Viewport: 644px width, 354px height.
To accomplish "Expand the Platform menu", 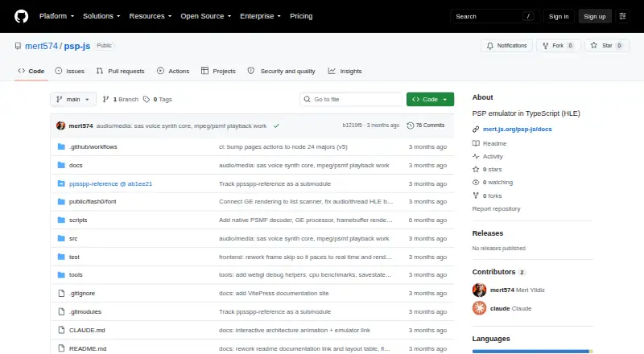I will pyautogui.click(x=56, y=16).
